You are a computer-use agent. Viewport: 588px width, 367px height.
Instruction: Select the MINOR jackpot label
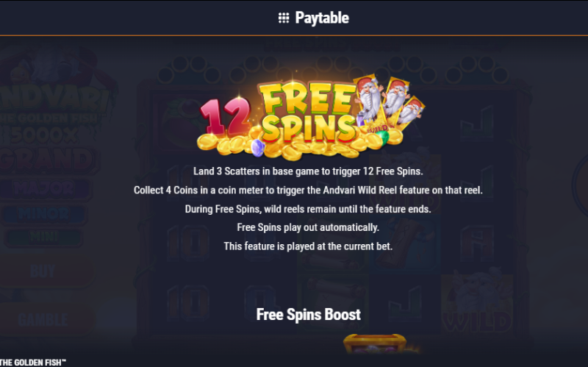click(43, 214)
